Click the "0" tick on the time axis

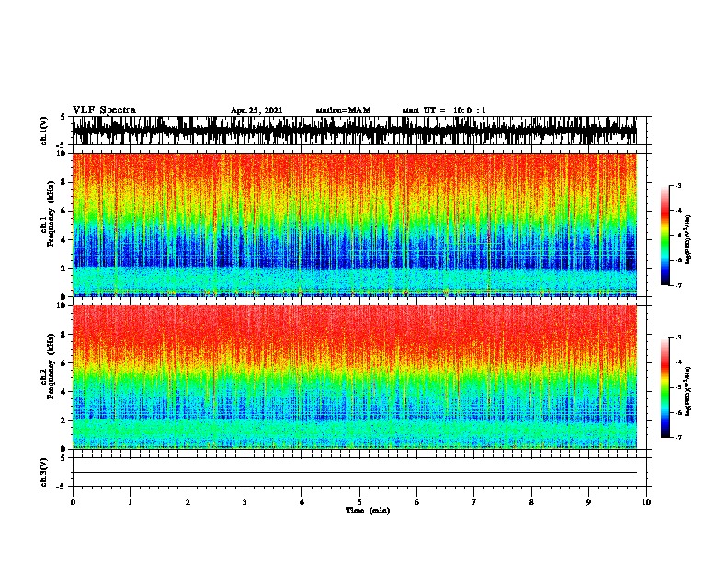[x=73, y=502]
